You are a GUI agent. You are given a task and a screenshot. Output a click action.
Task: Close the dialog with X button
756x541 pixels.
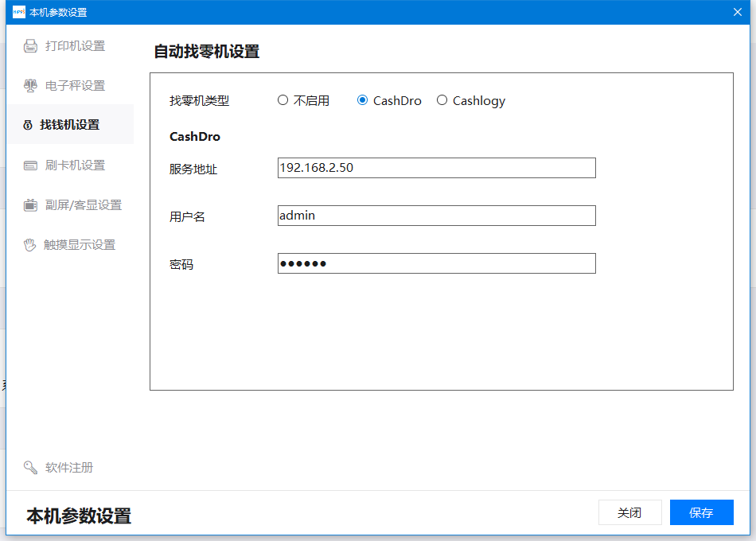pos(737,12)
